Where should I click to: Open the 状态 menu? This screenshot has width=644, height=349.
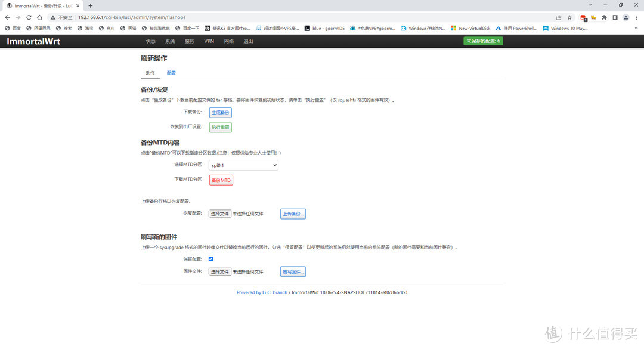[x=150, y=41]
